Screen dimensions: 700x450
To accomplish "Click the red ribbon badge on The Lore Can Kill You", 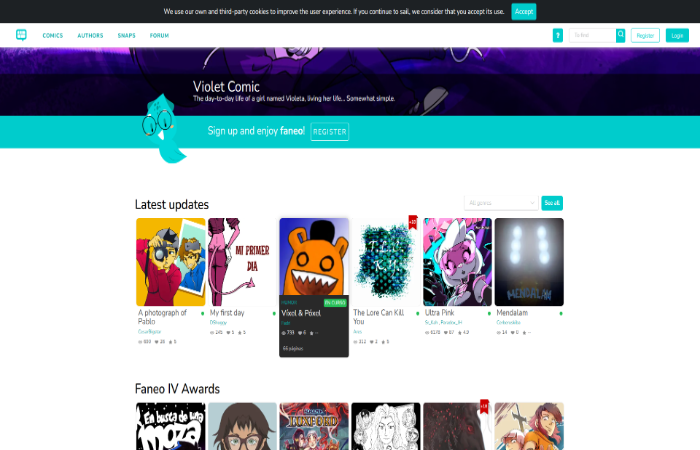I will point(412,222).
